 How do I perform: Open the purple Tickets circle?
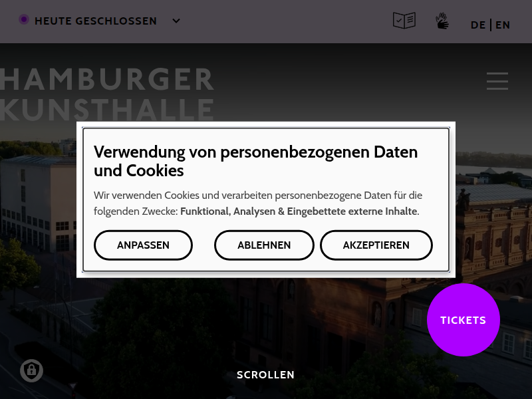(463, 320)
